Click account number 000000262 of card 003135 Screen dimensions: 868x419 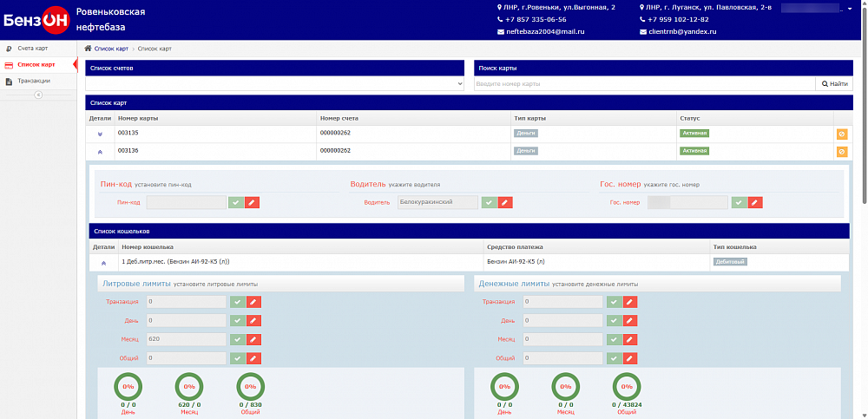coord(335,133)
